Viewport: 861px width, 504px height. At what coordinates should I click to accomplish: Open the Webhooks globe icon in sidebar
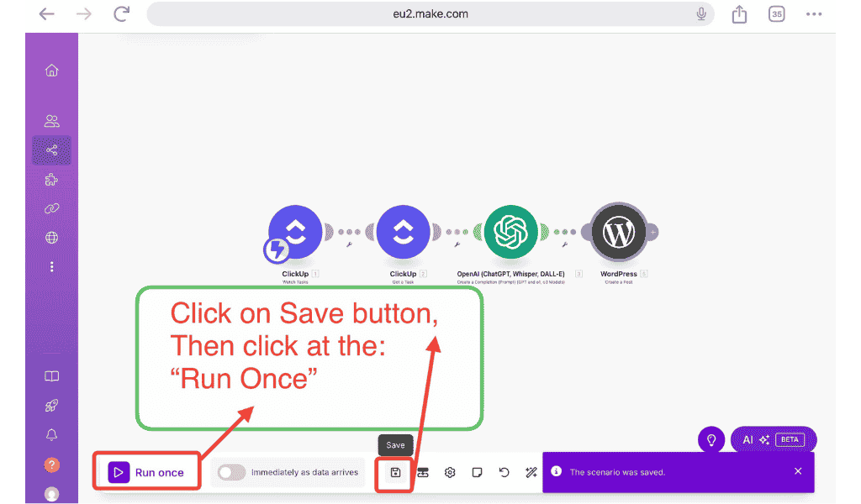click(51, 238)
